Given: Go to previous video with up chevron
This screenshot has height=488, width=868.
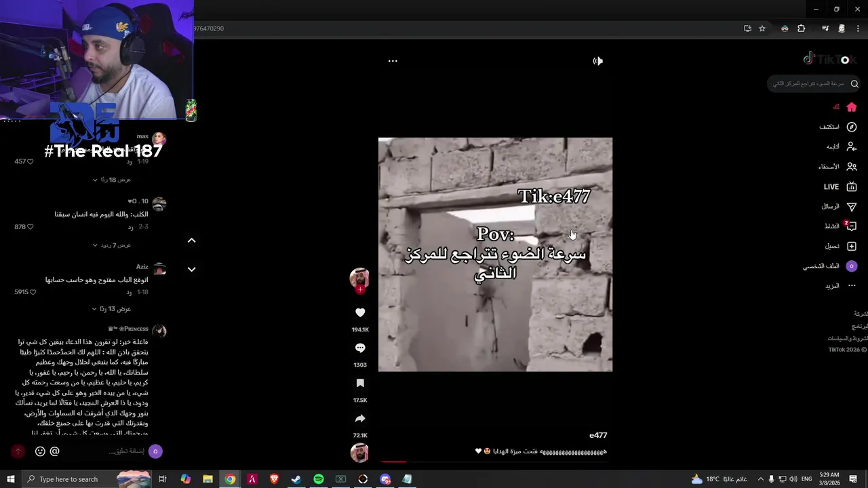Looking at the screenshot, I should click(x=191, y=240).
